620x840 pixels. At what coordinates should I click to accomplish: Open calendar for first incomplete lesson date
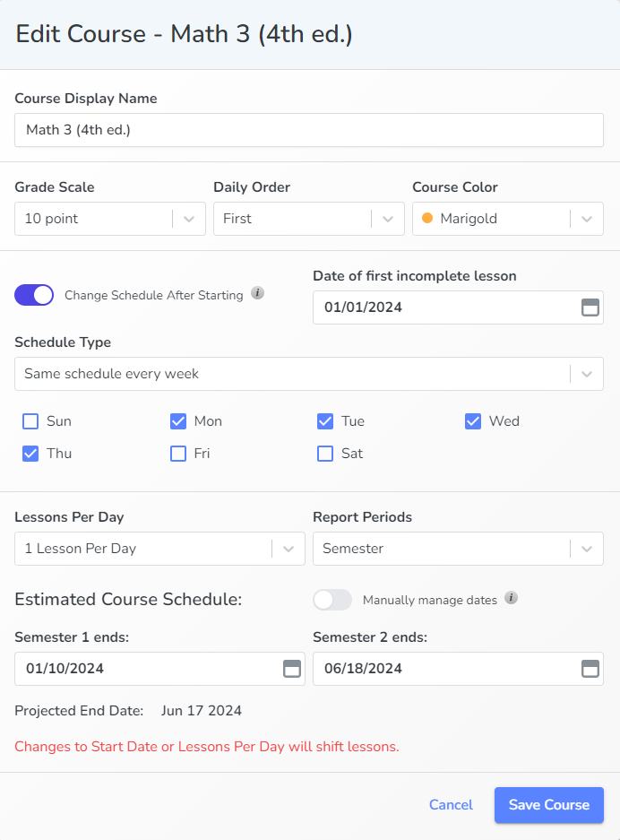click(590, 307)
